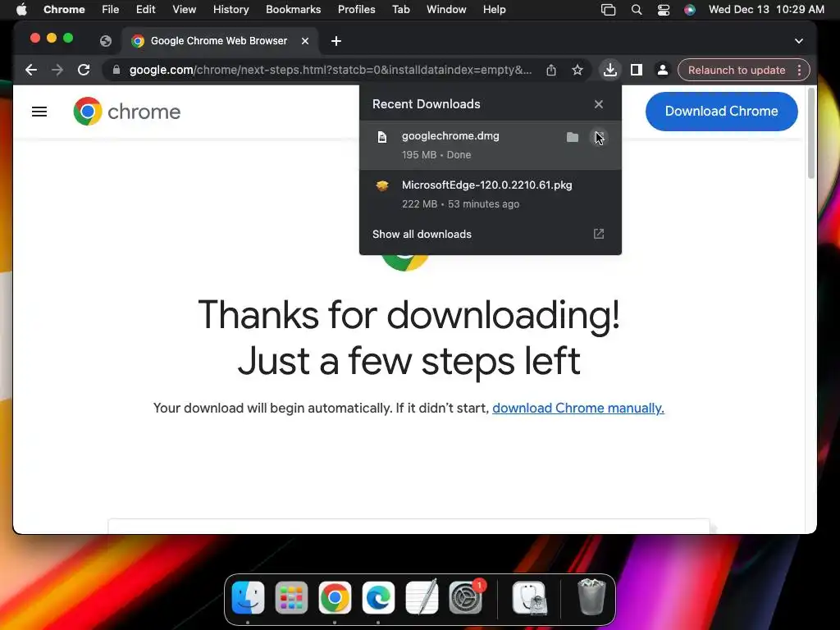The image size is (840, 630).
Task: Open Chrome three-dot menu
Action: (x=799, y=71)
